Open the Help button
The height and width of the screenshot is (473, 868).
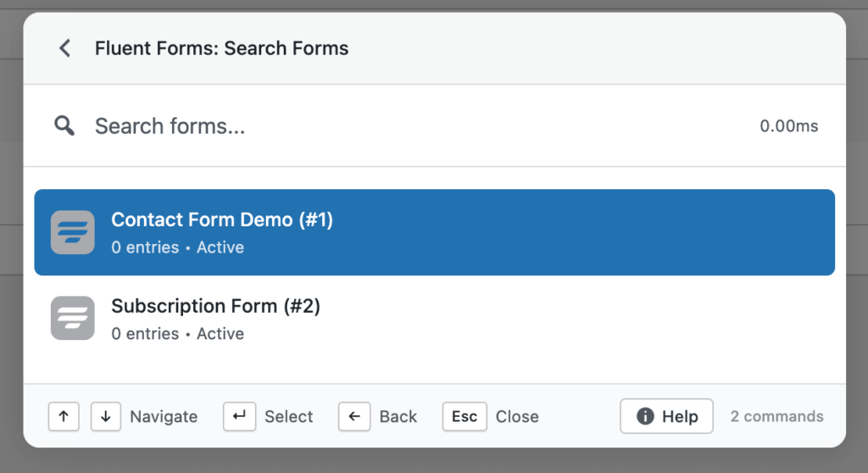click(x=666, y=416)
